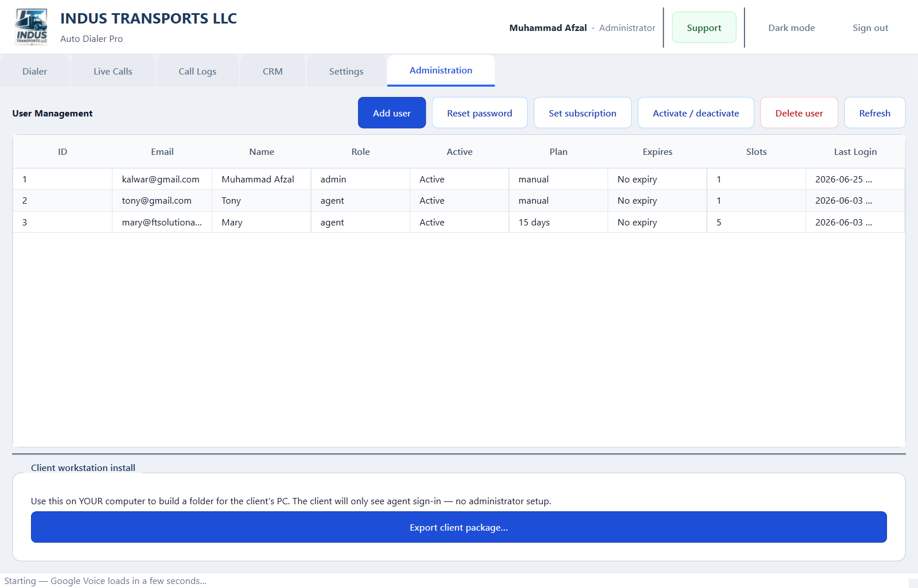Click the Mary name cell
This screenshot has height=588, width=918.
click(x=261, y=222)
